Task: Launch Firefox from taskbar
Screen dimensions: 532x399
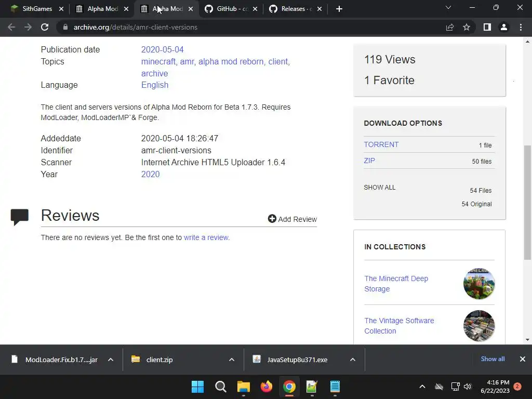Action: tap(267, 387)
